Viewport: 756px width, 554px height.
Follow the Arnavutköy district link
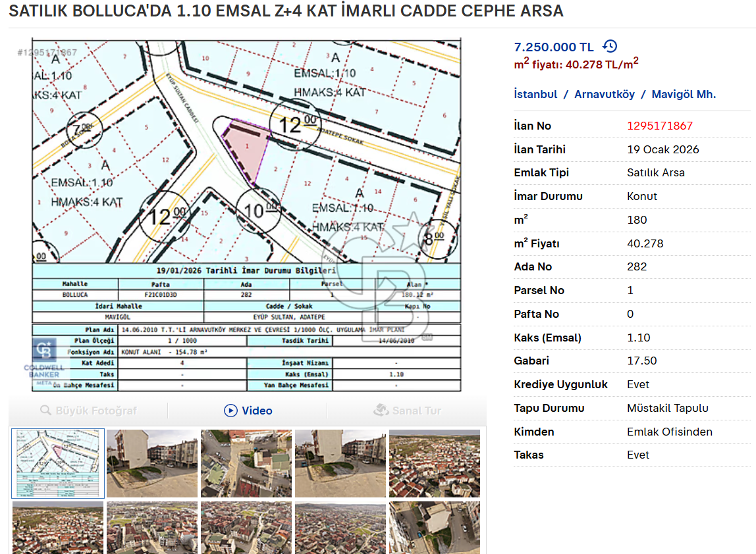[604, 94]
